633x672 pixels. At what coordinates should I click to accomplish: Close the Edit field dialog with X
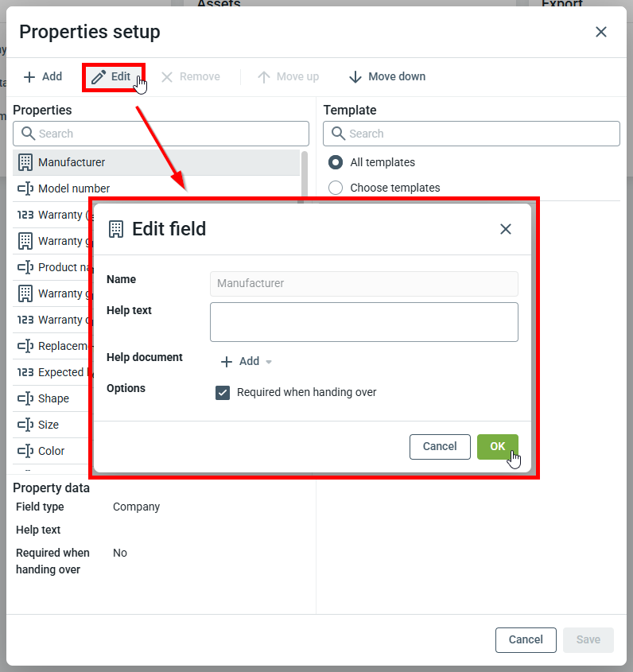[x=505, y=229]
